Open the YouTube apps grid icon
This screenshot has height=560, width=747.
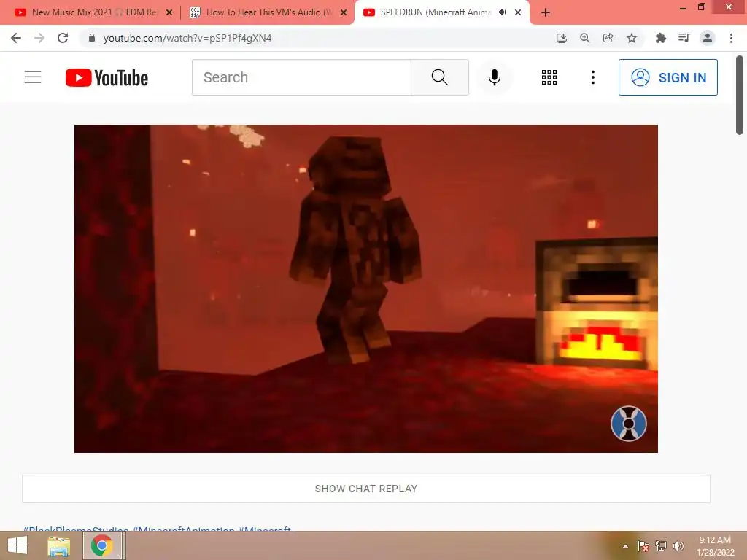(x=549, y=77)
